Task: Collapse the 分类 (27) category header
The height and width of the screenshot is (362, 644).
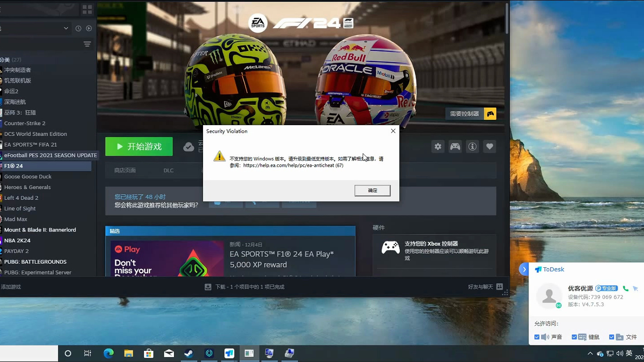Action: tap(11, 59)
